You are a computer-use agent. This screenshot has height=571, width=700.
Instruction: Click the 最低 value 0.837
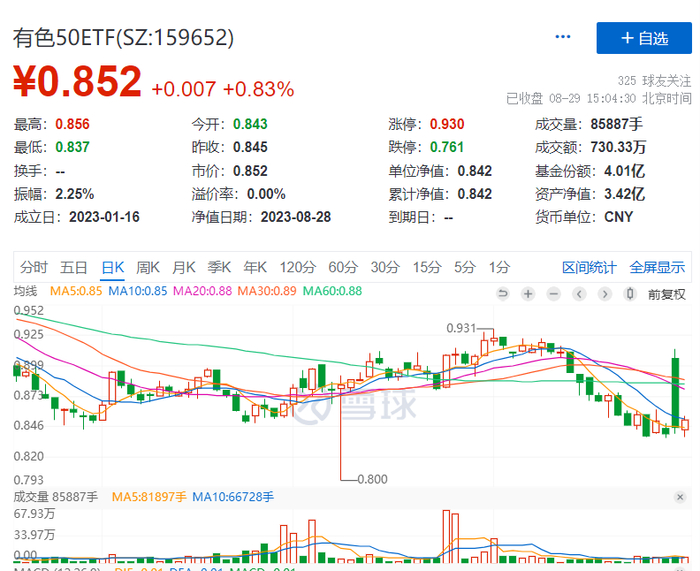pyautogui.click(x=72, y=147)
